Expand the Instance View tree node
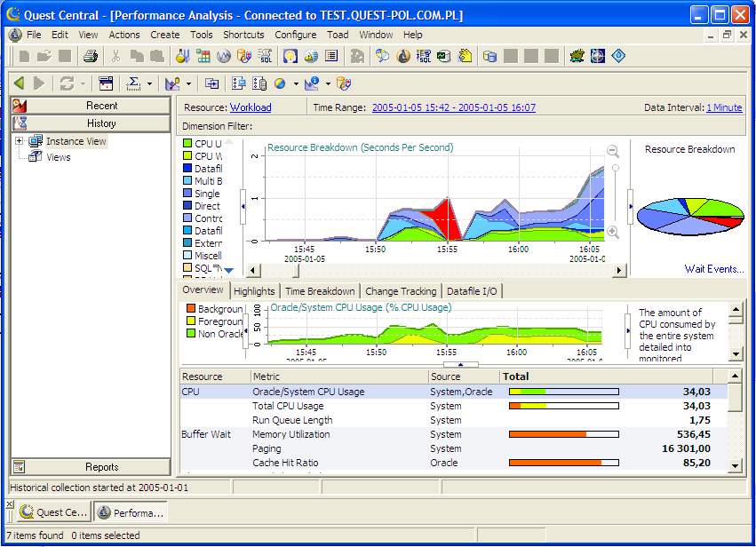Screen dimensions: 756x547 [19, 141]
